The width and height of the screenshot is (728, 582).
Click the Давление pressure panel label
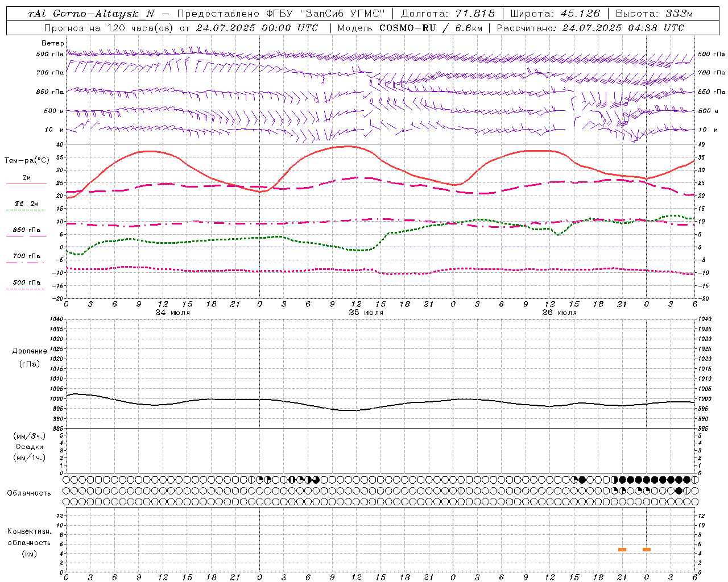(30, 351)
